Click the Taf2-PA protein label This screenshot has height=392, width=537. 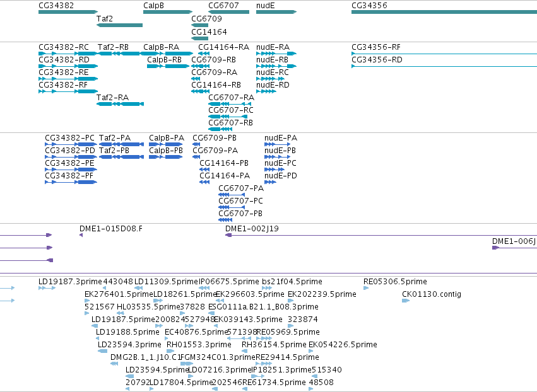(x=115, y=138)
